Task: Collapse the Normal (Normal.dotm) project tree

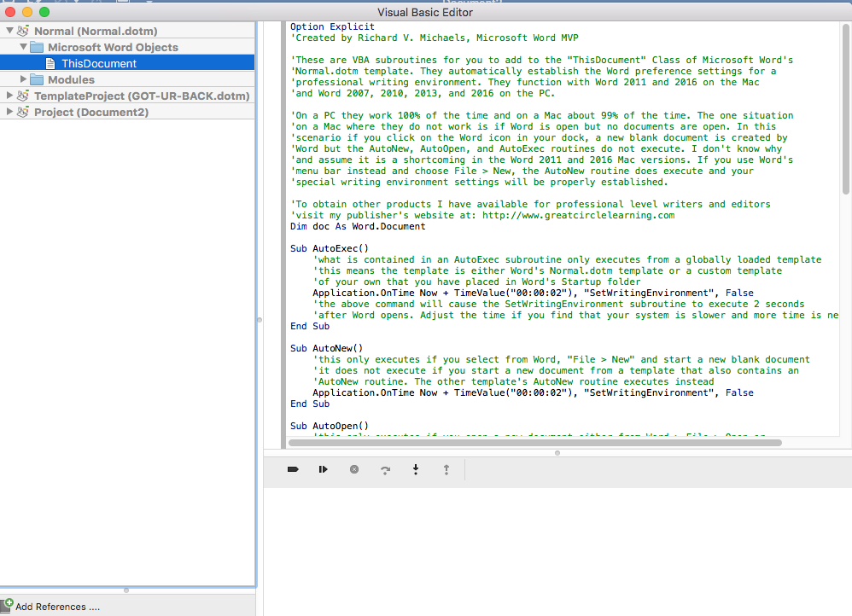Action: (9, 31)
